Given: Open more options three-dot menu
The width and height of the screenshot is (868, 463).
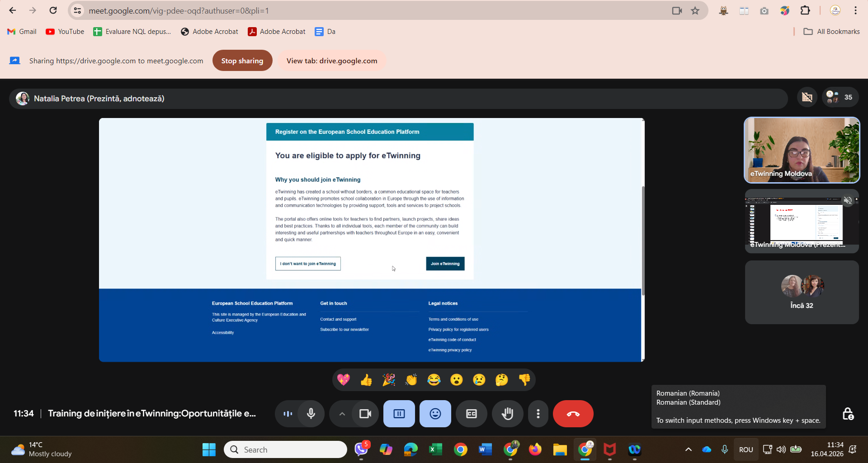Looking at the screenshot, I should coord(538,414).
